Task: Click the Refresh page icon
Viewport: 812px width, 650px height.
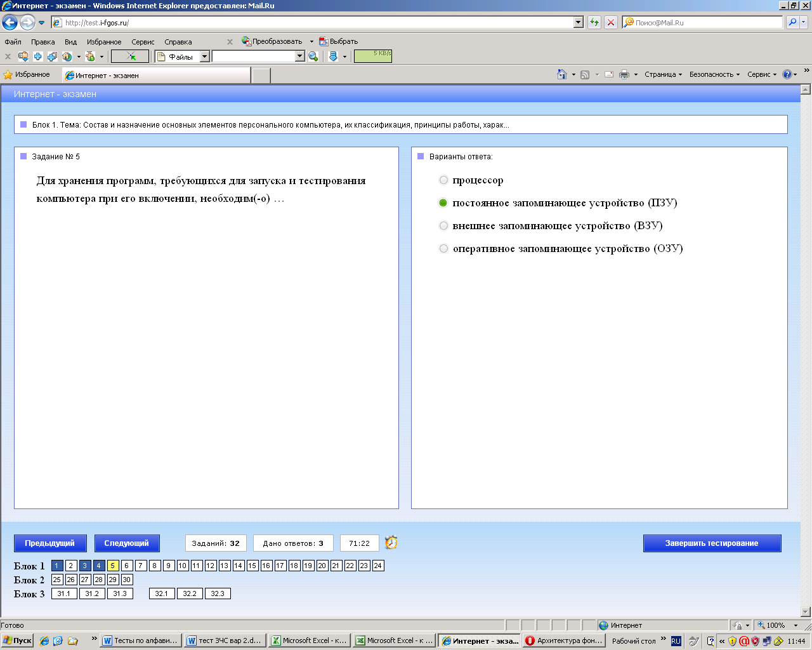Action: coord(594,22)
